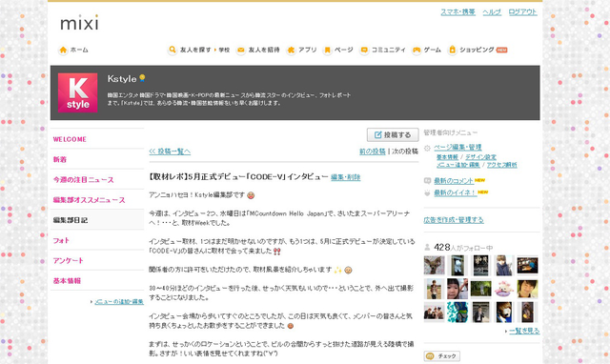Open the ホーム home icon
610x364 pixels.
[63, 50]
